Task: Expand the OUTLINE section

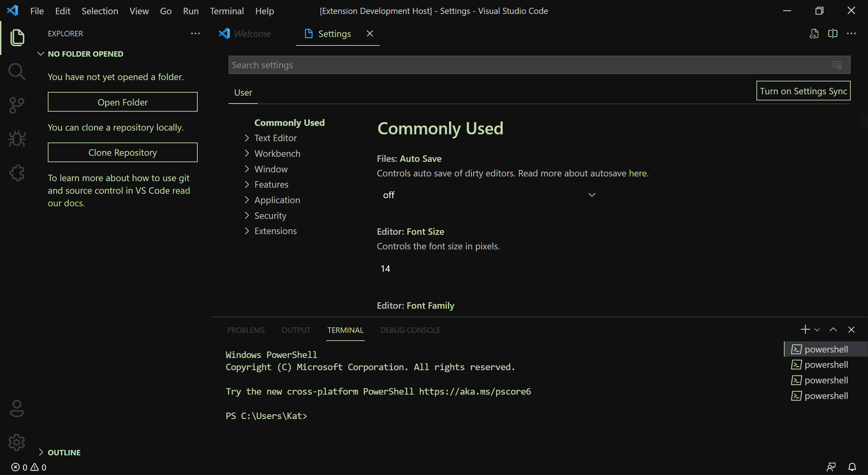Action: click(x=64, y=452)
